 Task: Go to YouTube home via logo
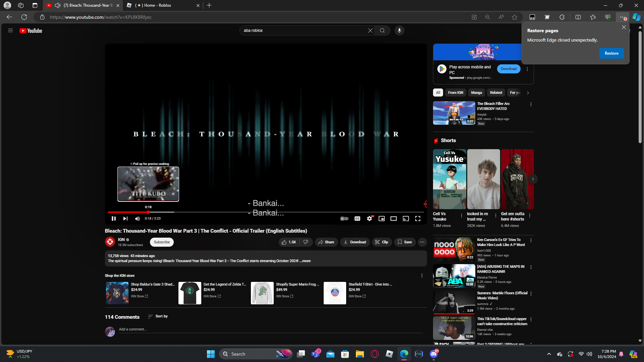pyautogui.click(x=31, y=31)
